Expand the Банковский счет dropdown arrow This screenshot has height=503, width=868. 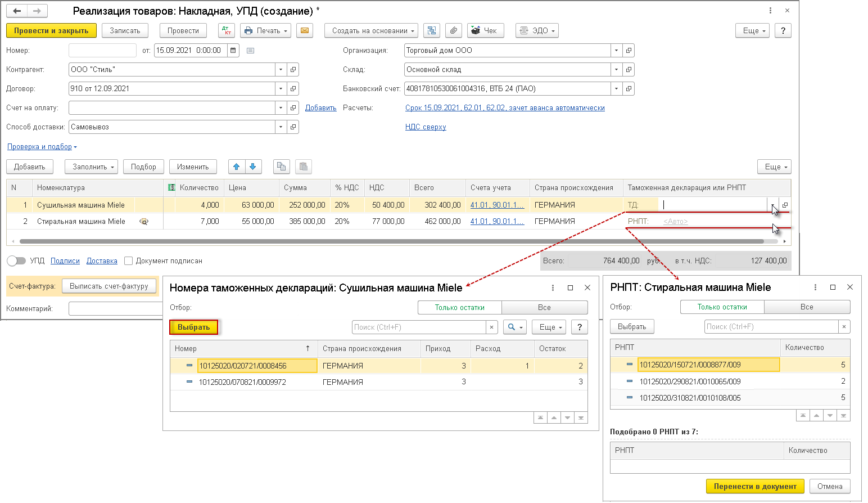point(616,88)
